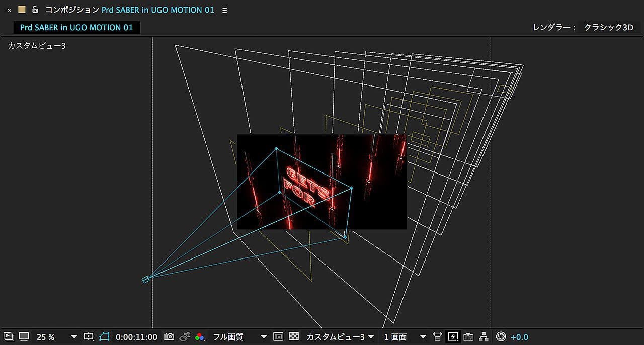Click the 0:00:11:00 current time field
Image resolution: width=644 pixels, height=345 pixels.
(136, 337)
